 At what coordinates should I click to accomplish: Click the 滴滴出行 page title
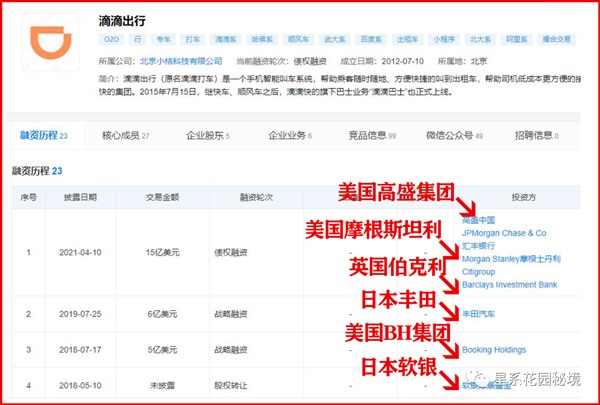point(122,21)
